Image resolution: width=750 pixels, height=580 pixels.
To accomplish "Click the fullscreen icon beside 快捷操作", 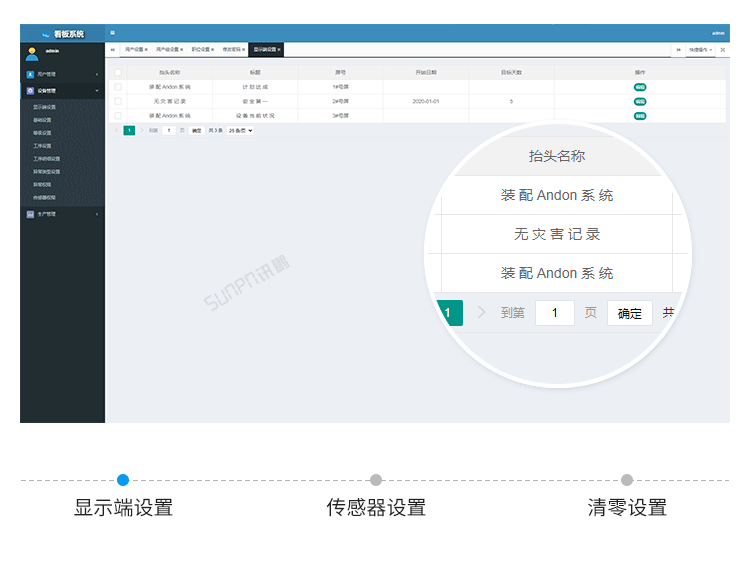I will pos(723,50).
